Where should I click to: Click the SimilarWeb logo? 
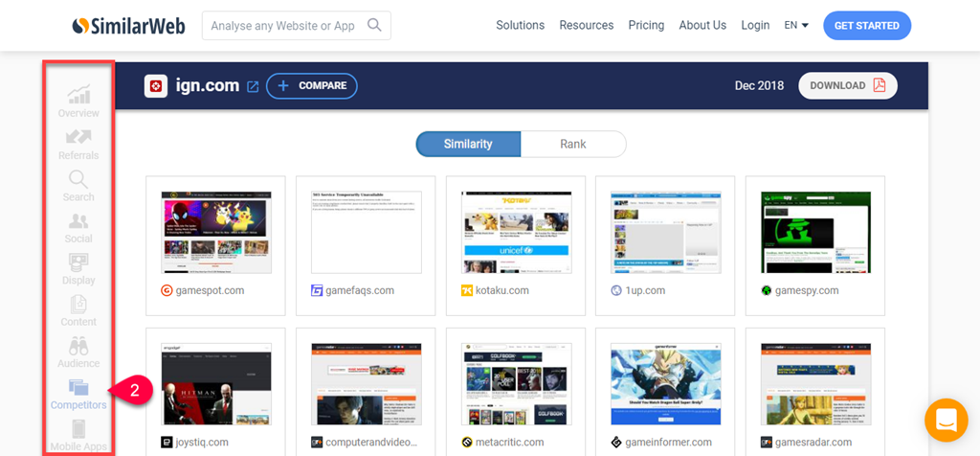coord(129,26)
